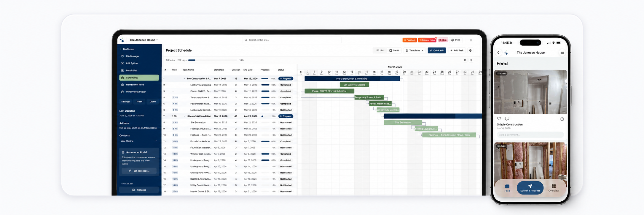
Task: Open the first Kitchen photo on the phone
Action: [x=530, y=92]
